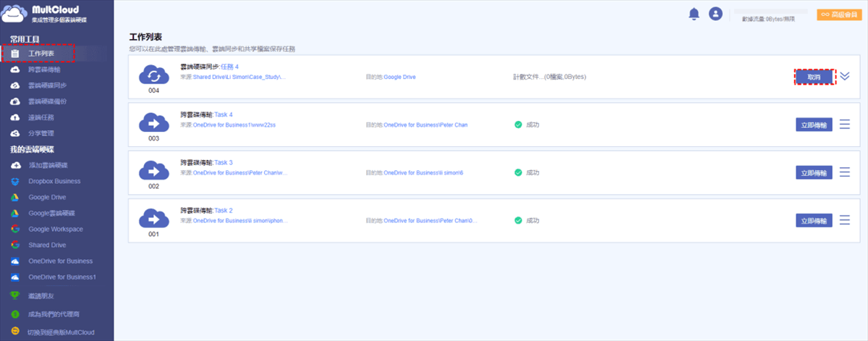The image size is (868, 341).
Task: Click the Google雲端硬碟 drive icon
Action: click(x=14, y=213)
